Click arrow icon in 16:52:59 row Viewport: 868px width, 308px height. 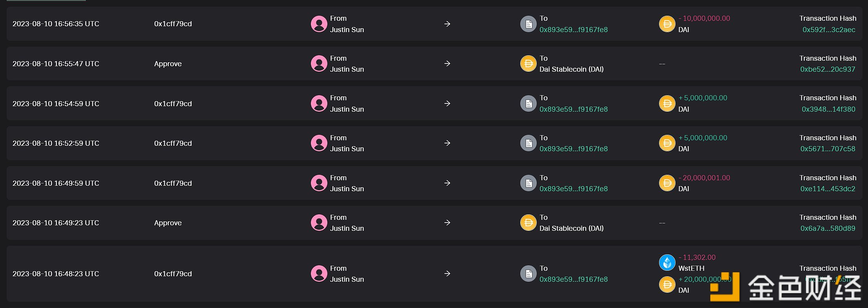447,143
